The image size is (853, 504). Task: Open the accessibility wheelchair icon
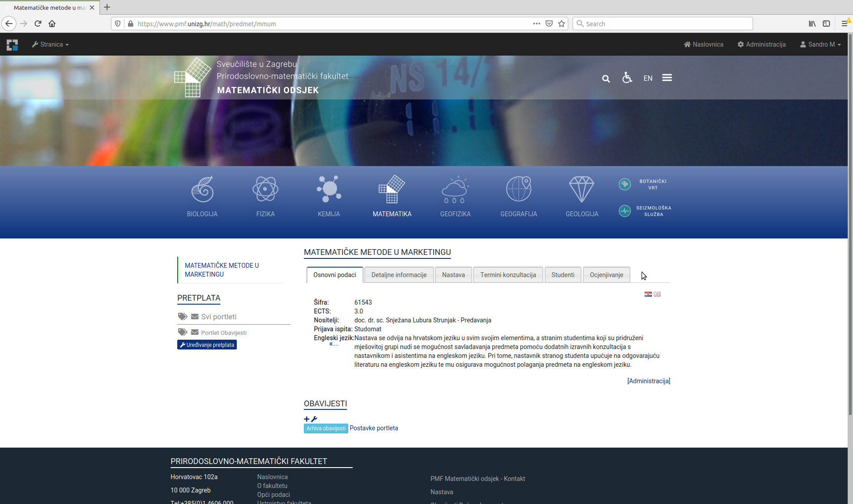(627, 78)
